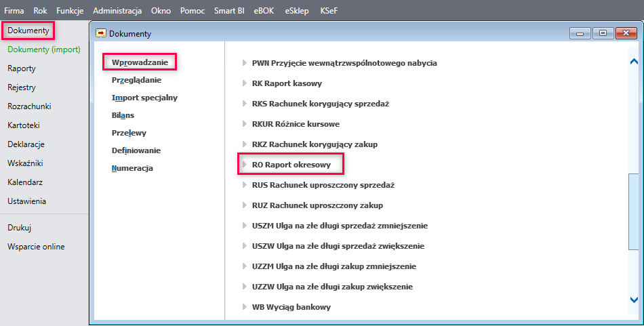Open Ustawienia section
644x326 pixels.
coord(26,201)
